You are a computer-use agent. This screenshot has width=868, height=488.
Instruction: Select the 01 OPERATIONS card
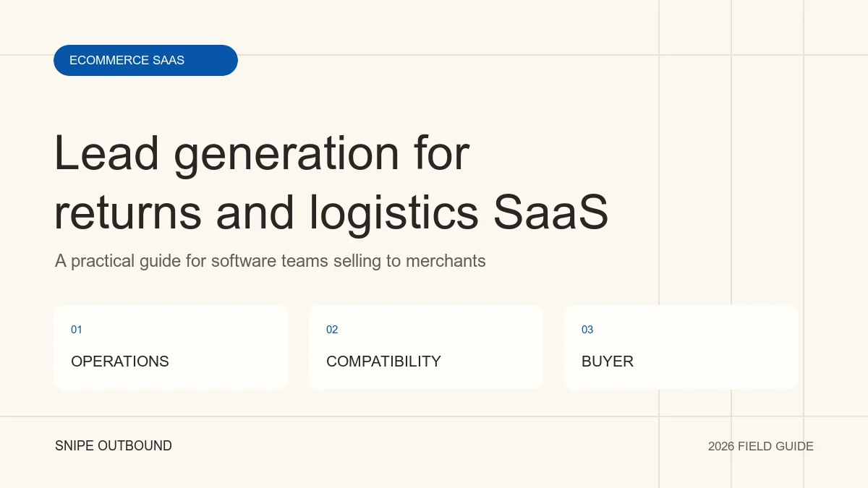coord(171,347)
